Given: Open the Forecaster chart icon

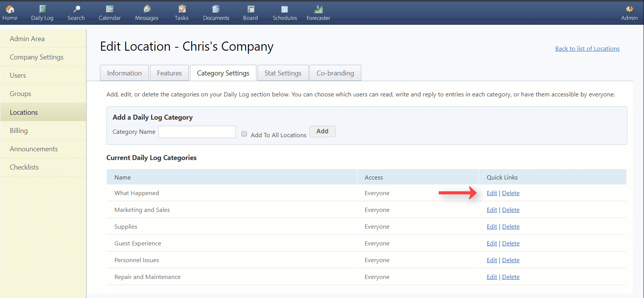Looking at the screenshot, I should pyautogui.click(x=319, y=9).
